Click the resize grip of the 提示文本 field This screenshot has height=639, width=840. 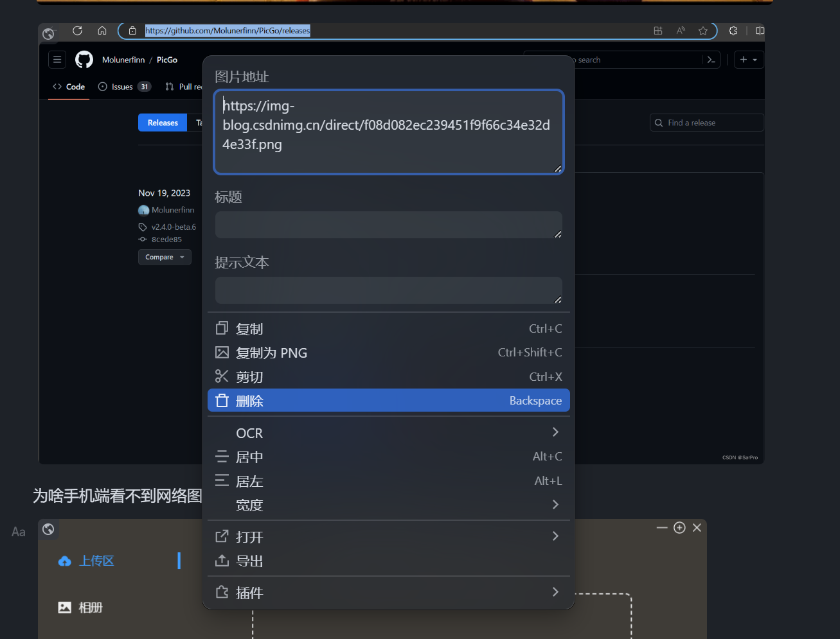[x=558, y=300]
